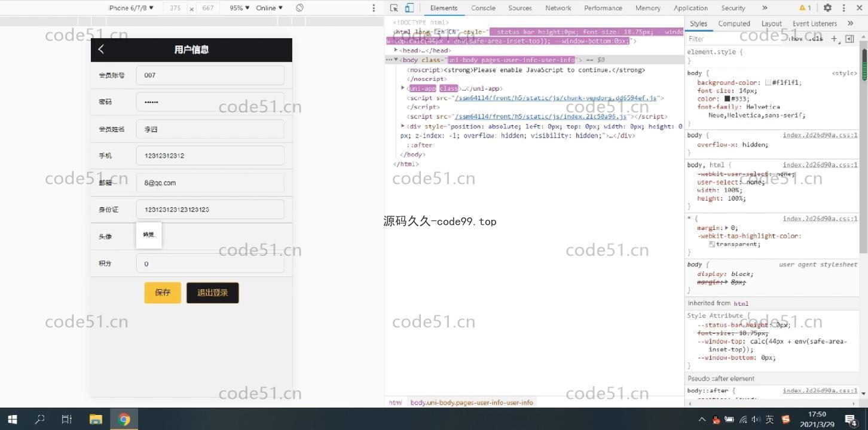
Task: Click the viewport width 375 field
Action: (175, 8)
